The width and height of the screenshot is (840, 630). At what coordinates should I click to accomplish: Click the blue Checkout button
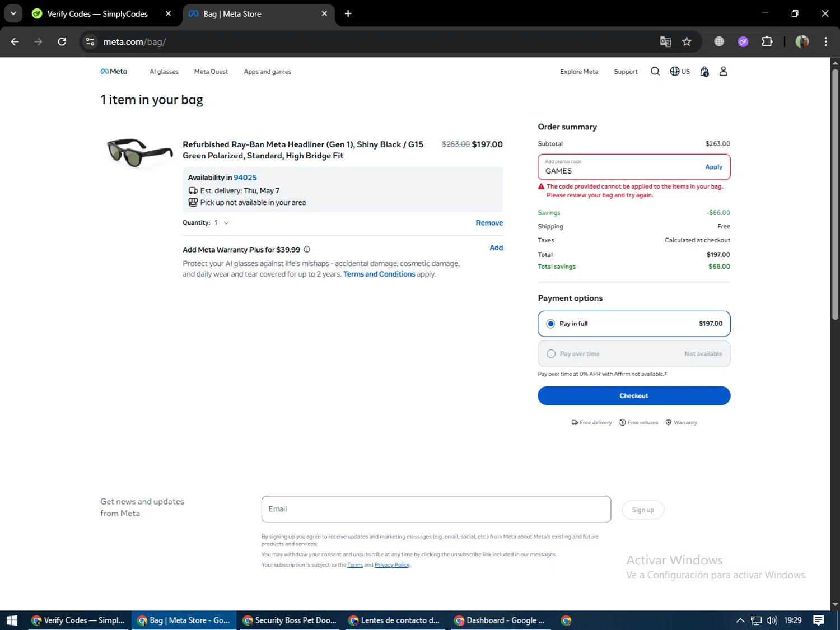pos(634,396)
